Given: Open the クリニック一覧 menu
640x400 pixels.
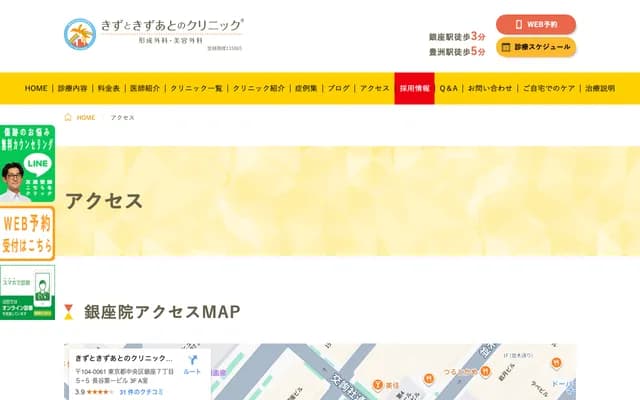Looking at the screenshot, I should click(x=196, y=88).
